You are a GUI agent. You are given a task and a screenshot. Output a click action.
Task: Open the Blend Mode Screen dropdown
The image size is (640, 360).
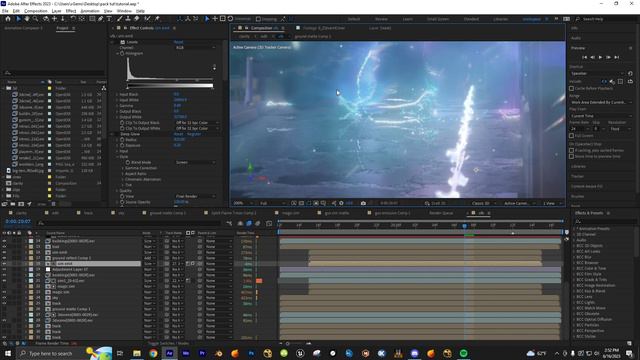tap(195, 162)
